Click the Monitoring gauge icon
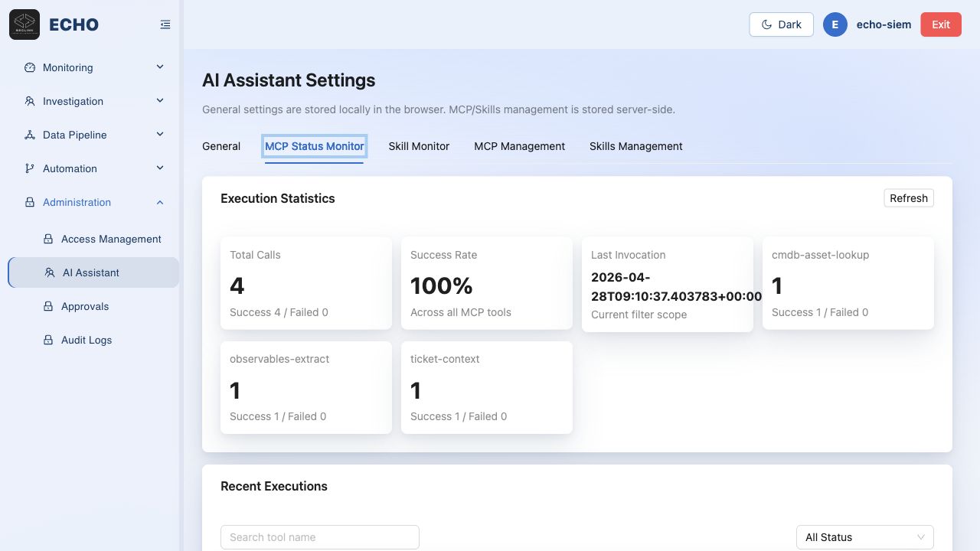This screenshot has height=551, width=980. pos(30,67)
